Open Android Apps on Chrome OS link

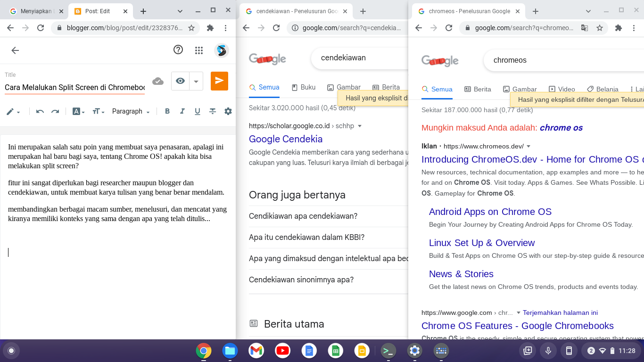pyautogui.click(x=490, y=212)
